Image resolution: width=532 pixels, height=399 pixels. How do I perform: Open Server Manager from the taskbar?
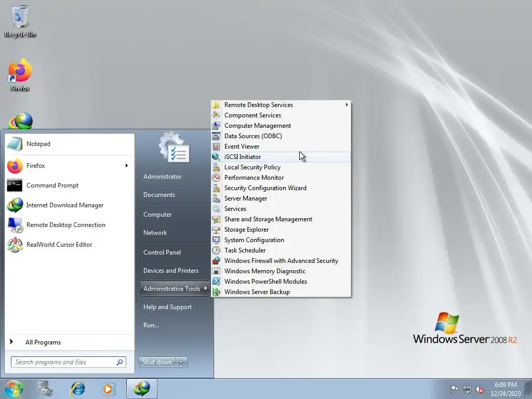(x=45, y=389)
